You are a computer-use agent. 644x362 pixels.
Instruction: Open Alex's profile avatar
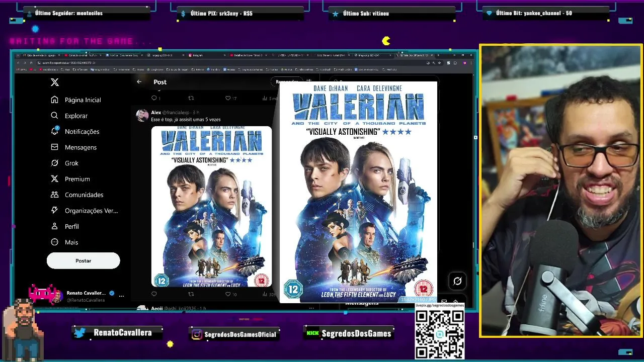click(142, 116)
